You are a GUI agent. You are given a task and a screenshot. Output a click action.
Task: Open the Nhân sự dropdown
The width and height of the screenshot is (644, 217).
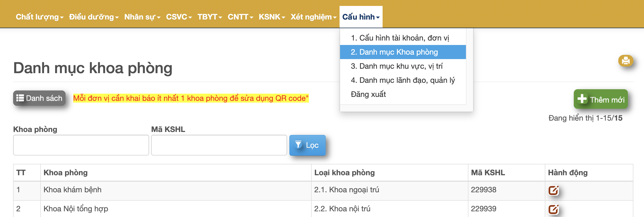pos(142,17)
